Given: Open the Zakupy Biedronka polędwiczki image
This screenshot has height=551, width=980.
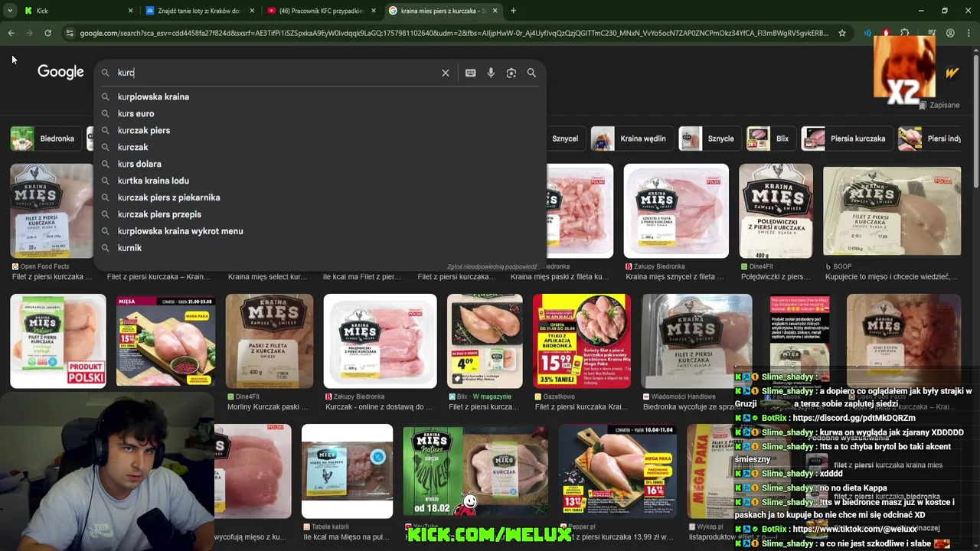Looking at the screenshot, I should click(x=381, y=341).
